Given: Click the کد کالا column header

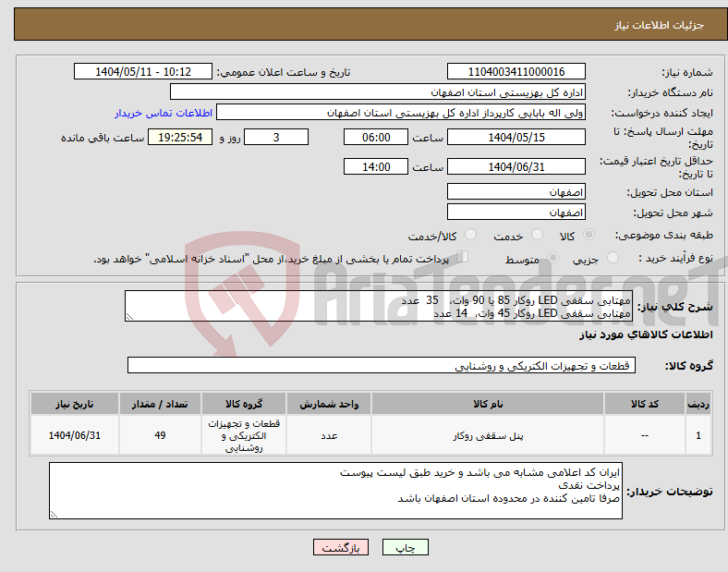Looking at the screenshot, I should [x=645, y=404].
